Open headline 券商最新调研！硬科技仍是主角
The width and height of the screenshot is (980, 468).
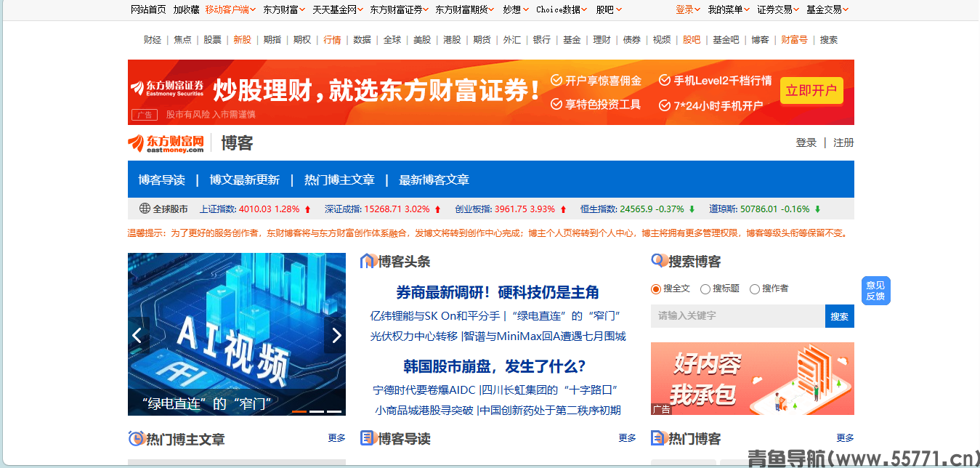pos(498,292)
